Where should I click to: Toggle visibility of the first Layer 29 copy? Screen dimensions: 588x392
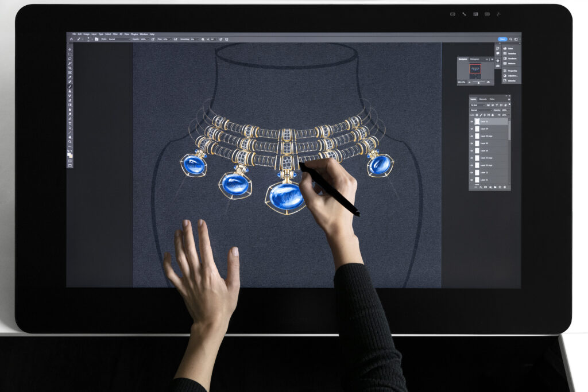472,136
